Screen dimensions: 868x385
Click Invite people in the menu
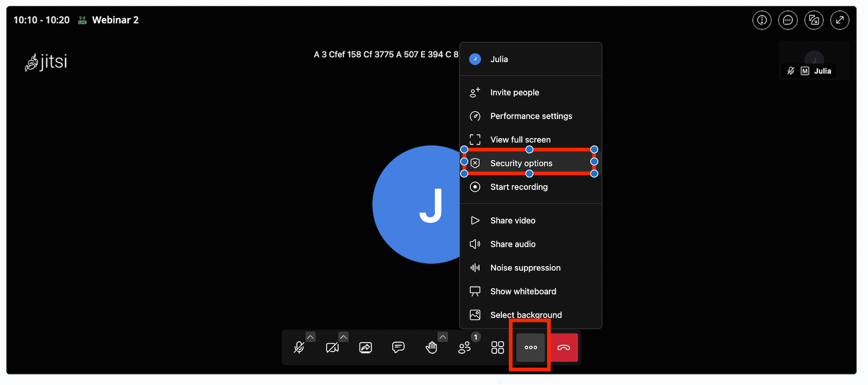[x=514, y=93]
